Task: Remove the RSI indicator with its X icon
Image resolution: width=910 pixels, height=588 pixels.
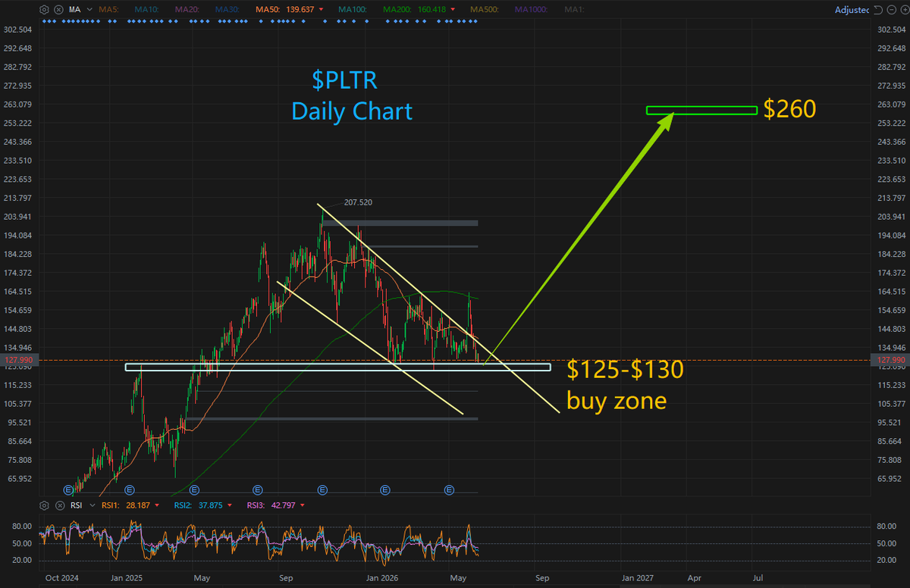Action: pyautogui.click(x=60, y=505)
